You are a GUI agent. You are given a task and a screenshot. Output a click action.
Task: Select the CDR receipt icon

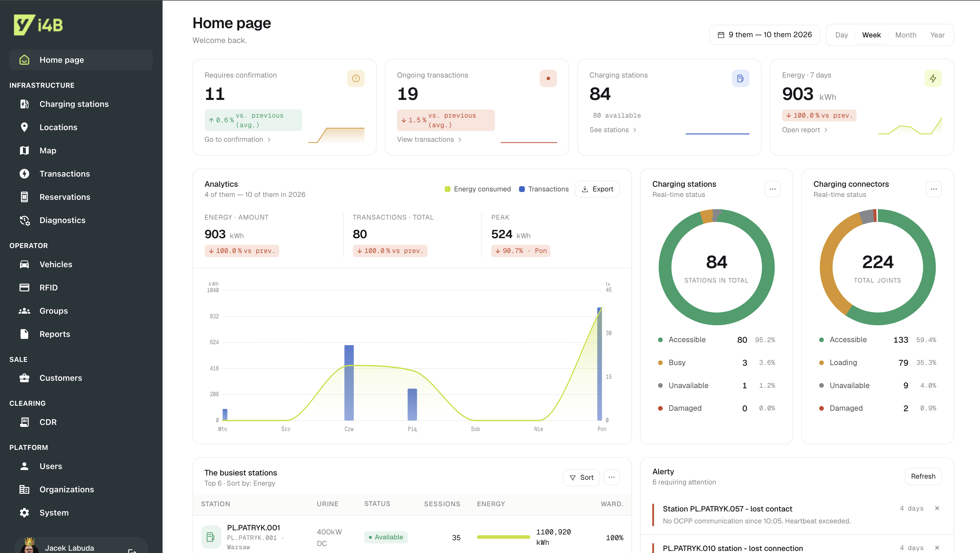pos(24,422)
